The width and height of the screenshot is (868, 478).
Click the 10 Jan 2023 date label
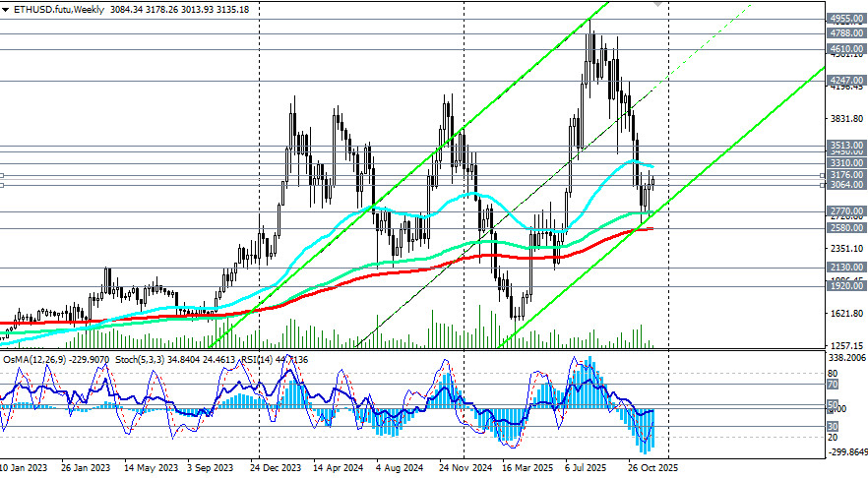[x=25, y=468]
